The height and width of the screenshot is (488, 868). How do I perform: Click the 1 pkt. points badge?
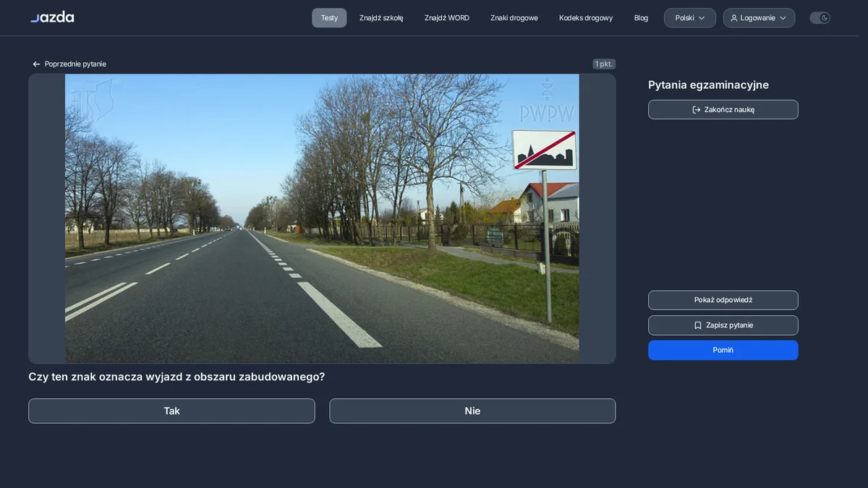pyautogui.click(x=604, y=64)
